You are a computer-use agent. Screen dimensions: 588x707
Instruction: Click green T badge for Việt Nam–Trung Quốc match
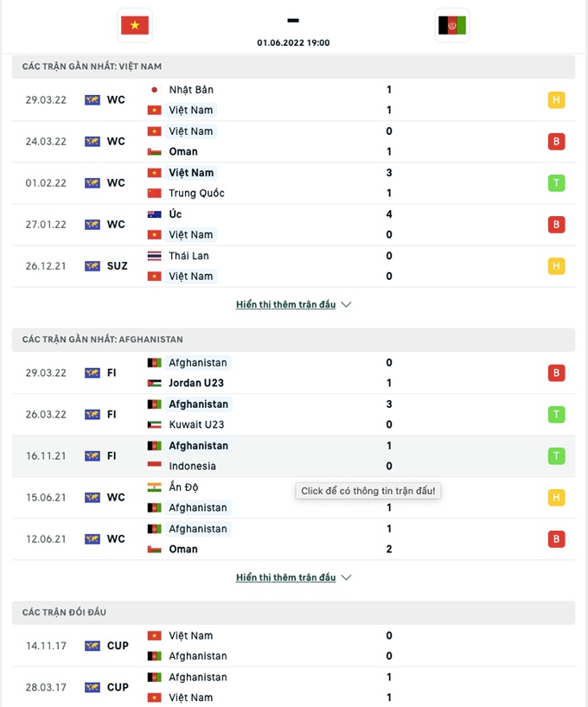556,183
